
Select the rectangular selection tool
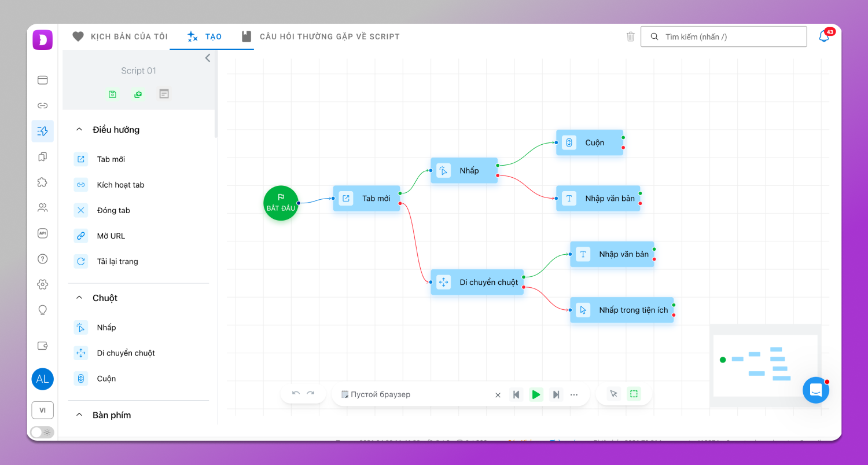tap(634, 394)
